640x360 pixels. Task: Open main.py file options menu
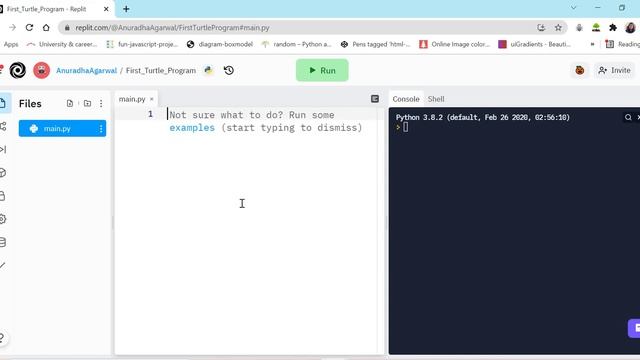pos(101,129)
